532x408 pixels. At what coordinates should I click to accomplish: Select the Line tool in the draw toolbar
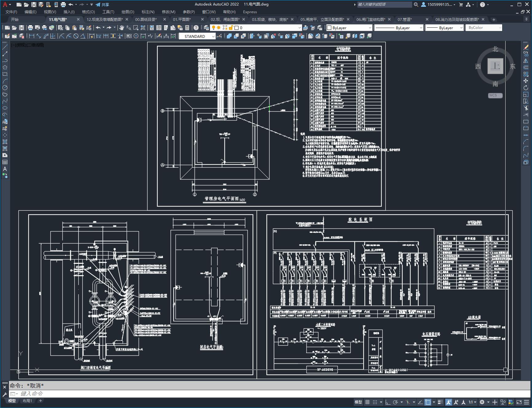[x=5, y=47]
